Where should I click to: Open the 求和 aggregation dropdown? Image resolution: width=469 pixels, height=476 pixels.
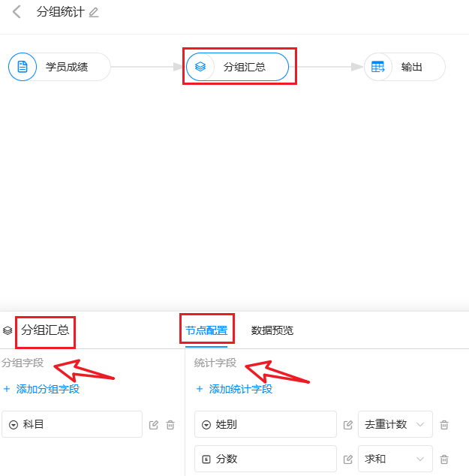coord(395,459)
